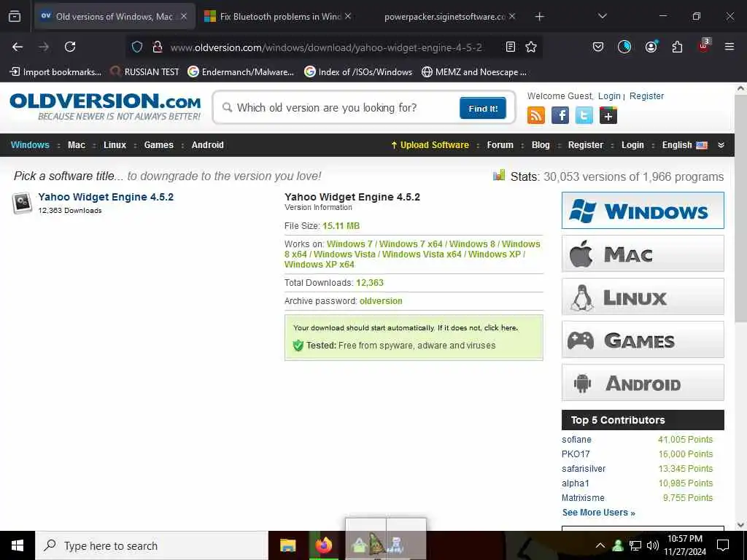This screenshot has width=747, height=560.
Task: Expand the site navigation double chevron
Action: pos(721,145)
